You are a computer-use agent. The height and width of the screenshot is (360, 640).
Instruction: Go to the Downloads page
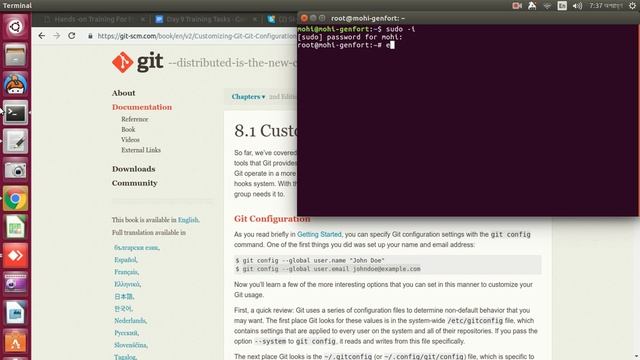133,169
